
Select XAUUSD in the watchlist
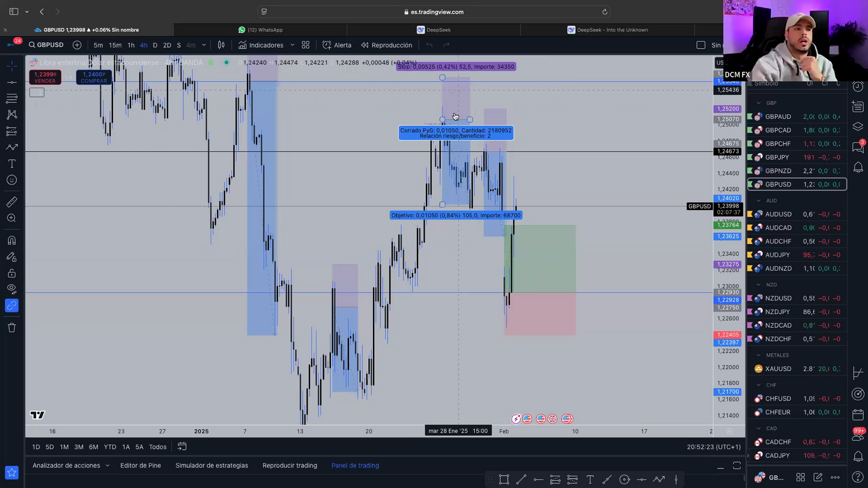tap(778, 369)
